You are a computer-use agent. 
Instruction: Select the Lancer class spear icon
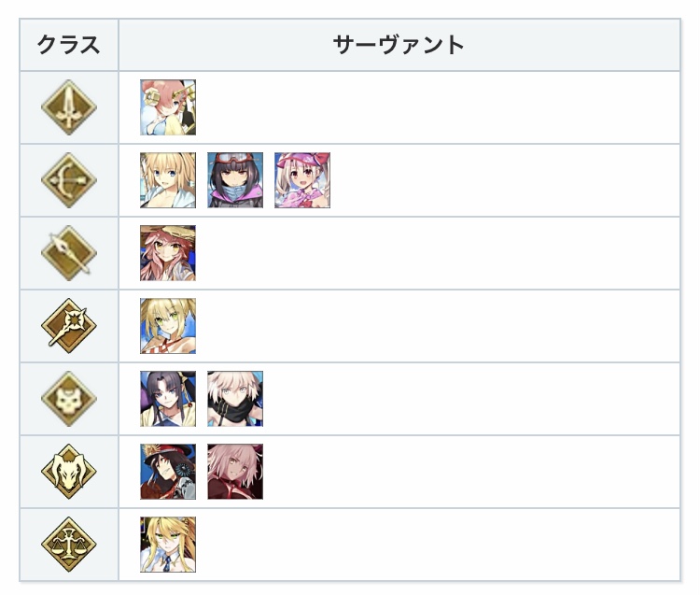pos(69,253)
